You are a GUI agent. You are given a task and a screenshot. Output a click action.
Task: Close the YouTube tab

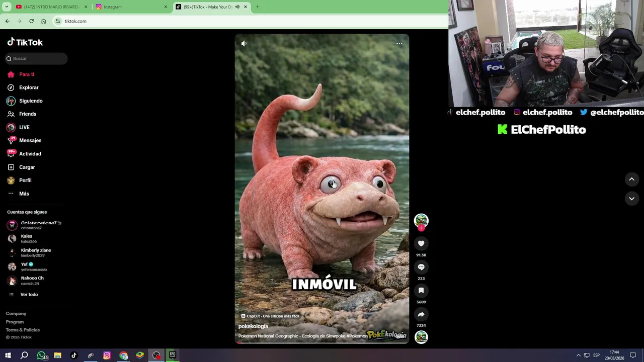[86, 7]
